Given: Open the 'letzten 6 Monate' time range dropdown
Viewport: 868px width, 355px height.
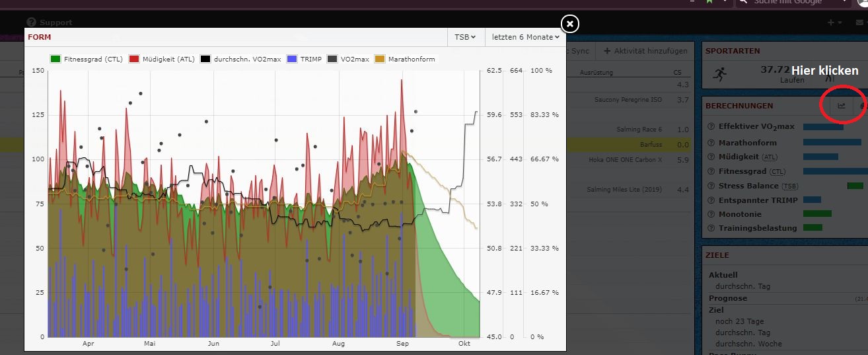Looking at the screenshot, I should 525,37.
